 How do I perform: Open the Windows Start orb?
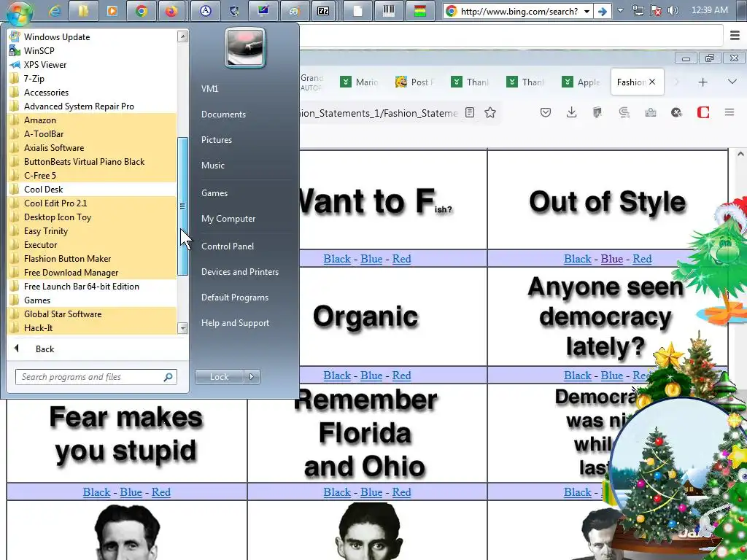click(19, 12)
